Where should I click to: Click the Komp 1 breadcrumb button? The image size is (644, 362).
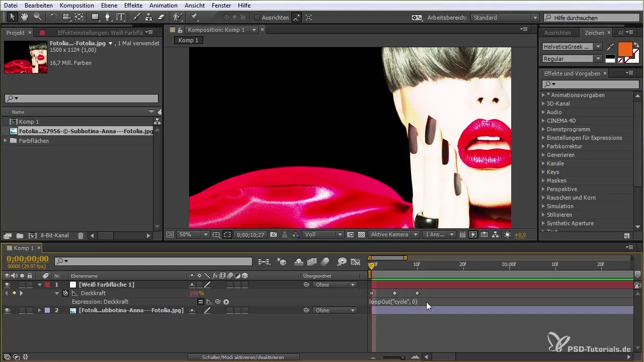(x=189, y=40)
